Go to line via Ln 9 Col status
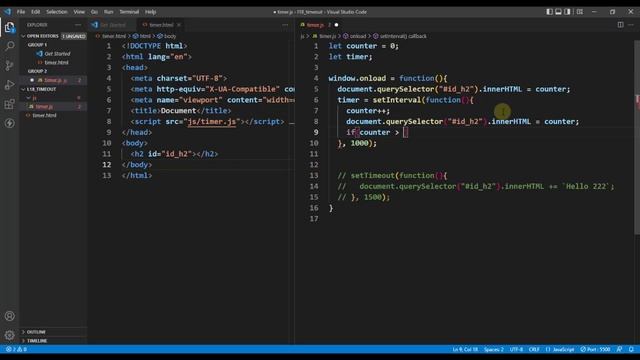 [x=465, y=349]
